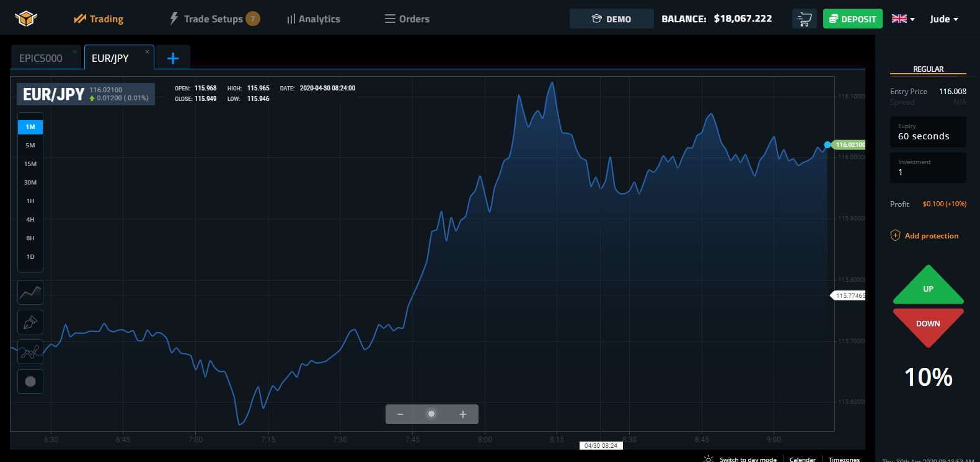Screen dimensions: 980x462
Task: Open the Trading section
Action: point(99,19)
